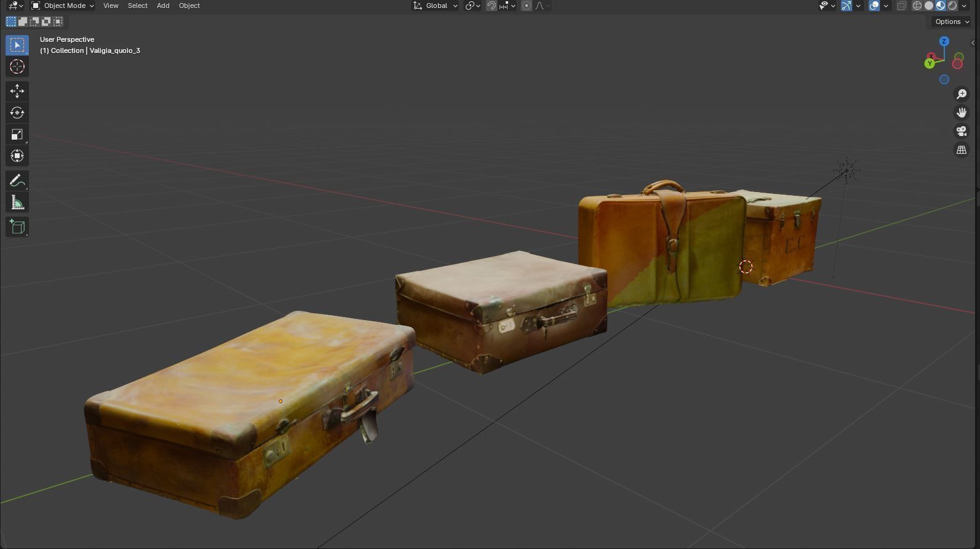The width and height of the screenshot is (980, 549).
Task: Set selection mode to subtract
Action: point(34,22)
